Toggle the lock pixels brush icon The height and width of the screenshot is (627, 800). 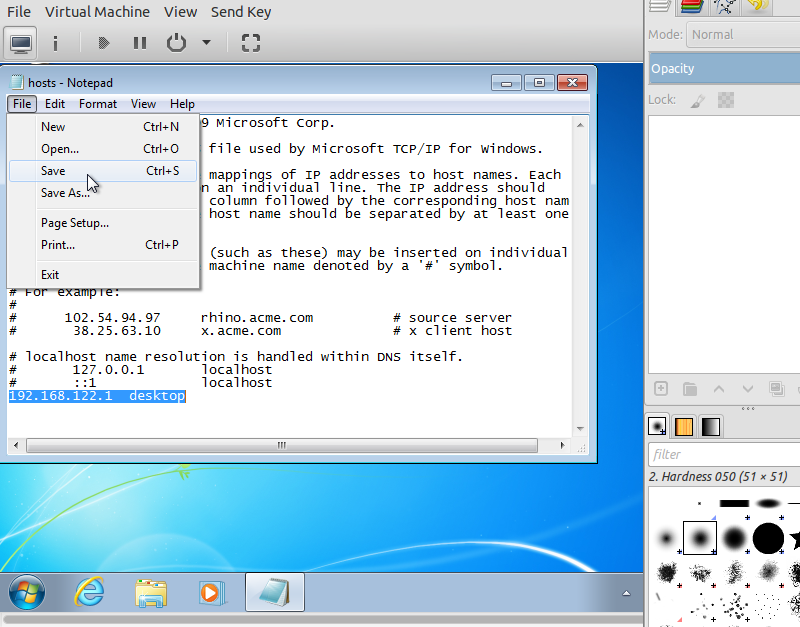pyautogui.click(x=698, y=100)
